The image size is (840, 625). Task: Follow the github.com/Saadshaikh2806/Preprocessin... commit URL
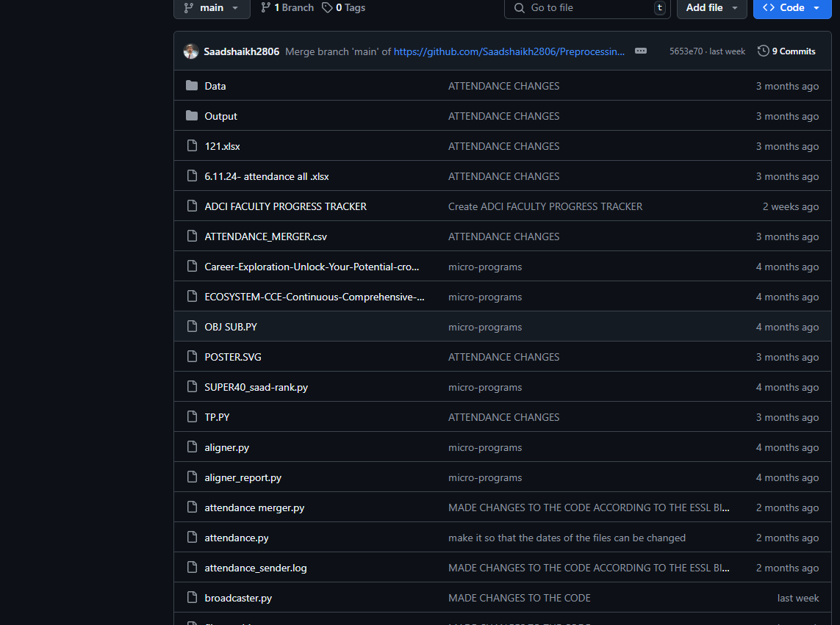[509, 51]
